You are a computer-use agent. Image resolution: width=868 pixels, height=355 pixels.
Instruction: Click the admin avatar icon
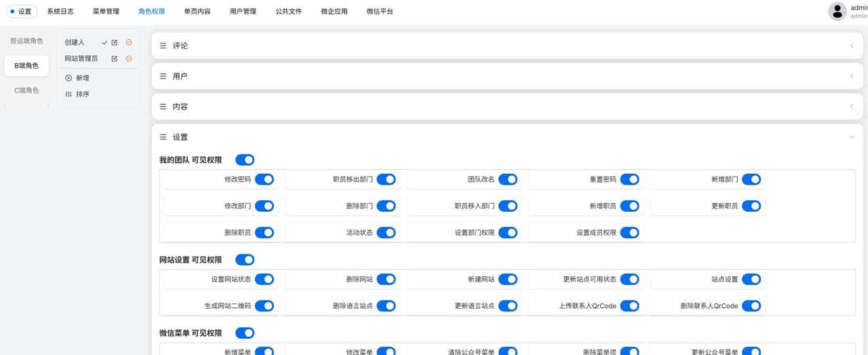click(837, 12)
